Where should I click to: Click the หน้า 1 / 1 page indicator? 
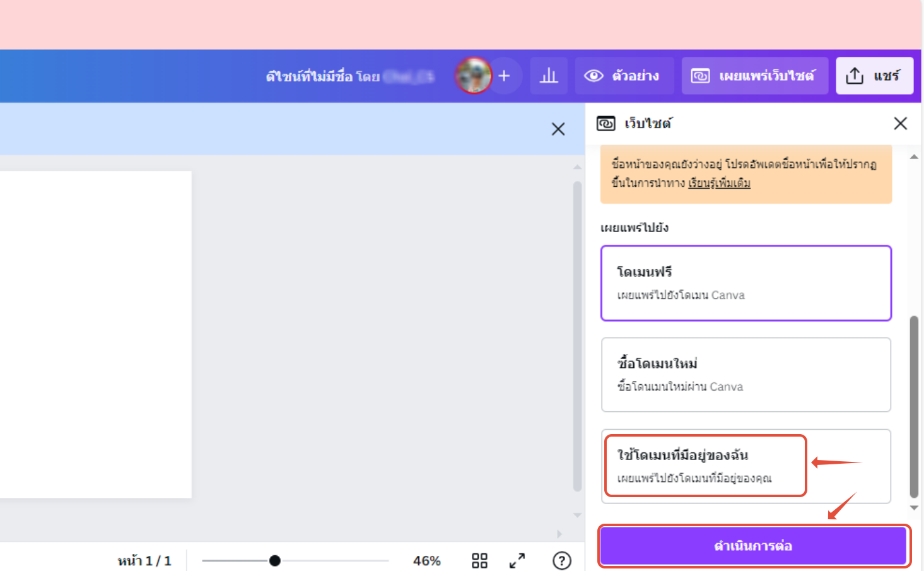[x=144, y=560]
